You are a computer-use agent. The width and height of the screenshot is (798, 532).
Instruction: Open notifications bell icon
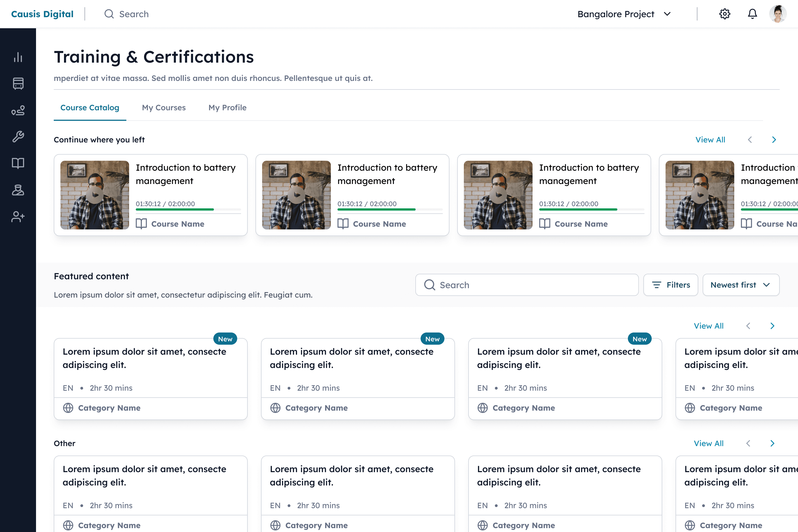752,14
